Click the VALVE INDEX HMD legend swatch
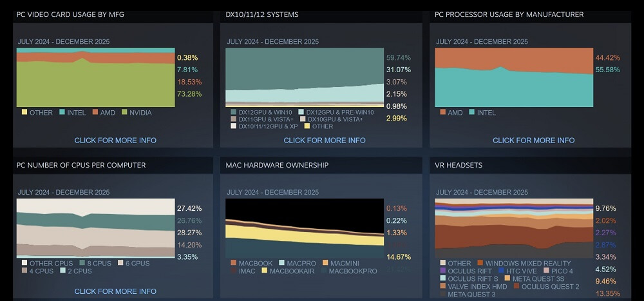 coord(443,287)
